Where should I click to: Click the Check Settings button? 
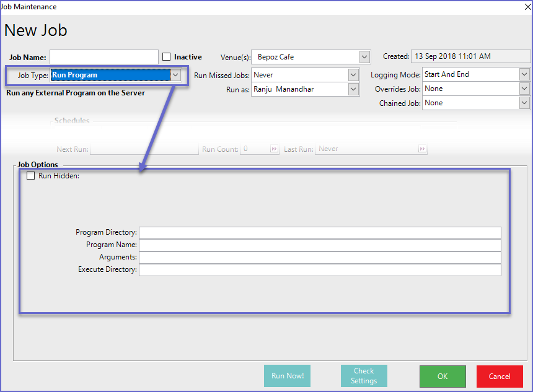click(x=364, y=376)
